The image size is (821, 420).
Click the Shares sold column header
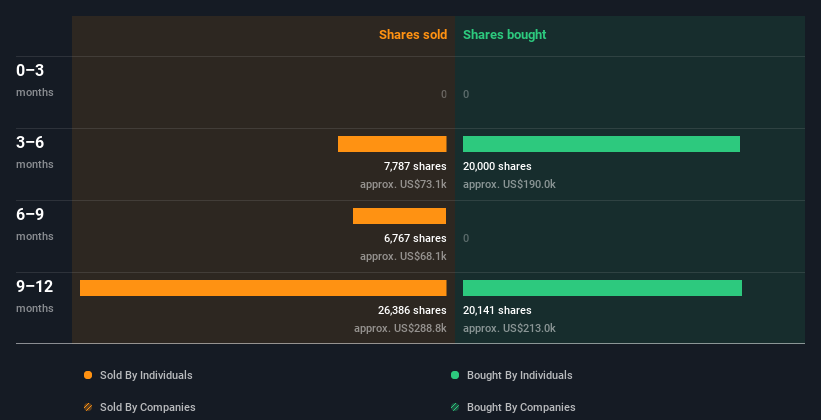point(413,35)
